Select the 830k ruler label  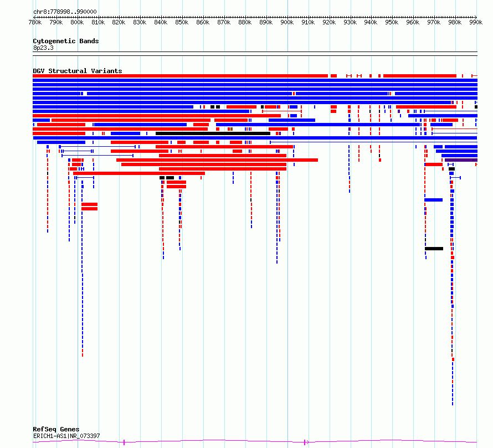coord(140,22)
